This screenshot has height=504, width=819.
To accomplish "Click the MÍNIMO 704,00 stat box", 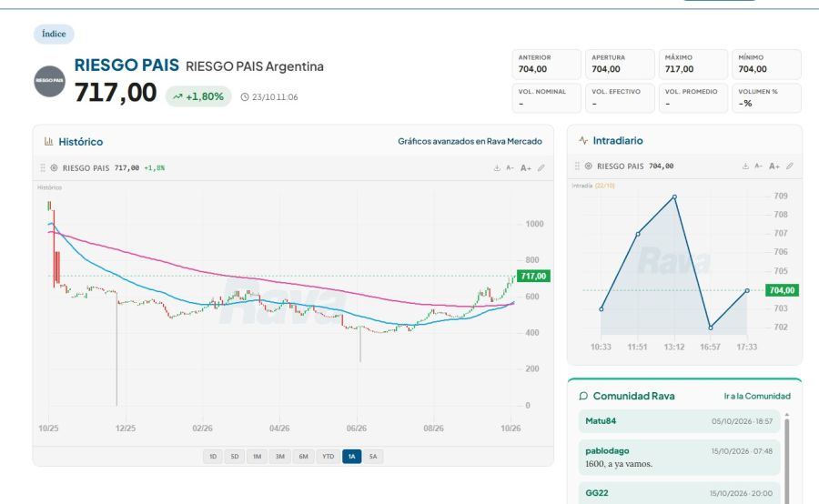I will [x=766, y=64].
